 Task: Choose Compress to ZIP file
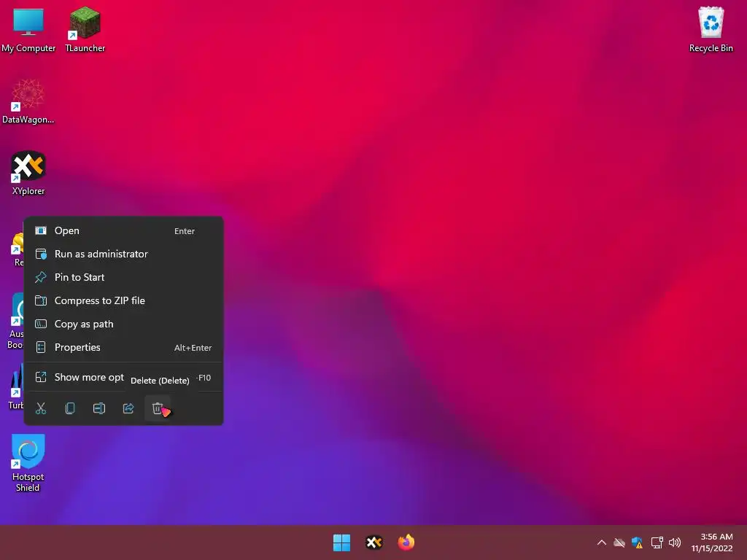click(123, 301)
